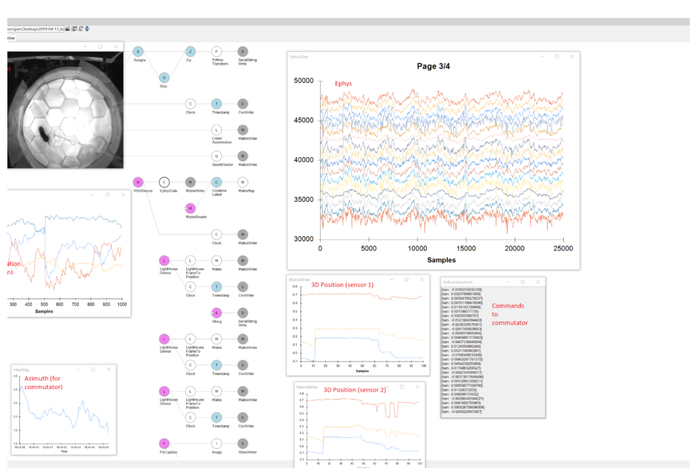700x473 pixels.
Task: Click the blue export toolbar icon
Action: coord(87,29)
